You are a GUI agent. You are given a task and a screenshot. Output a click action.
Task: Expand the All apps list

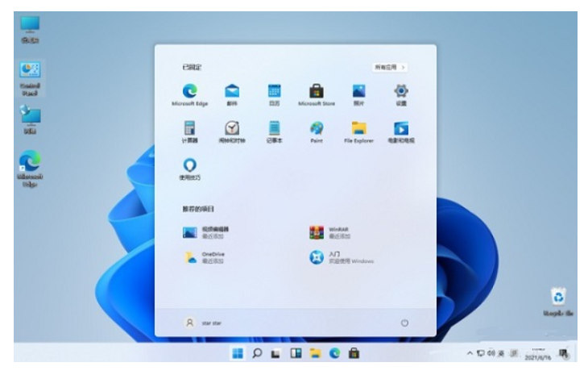[x=389, y=67]
